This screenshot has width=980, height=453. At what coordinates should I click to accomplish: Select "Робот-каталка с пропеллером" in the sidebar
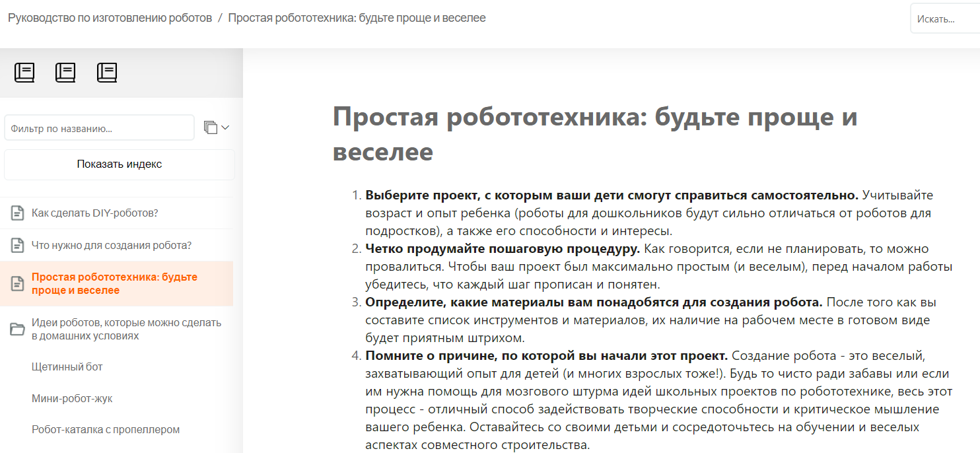[106, 429]
